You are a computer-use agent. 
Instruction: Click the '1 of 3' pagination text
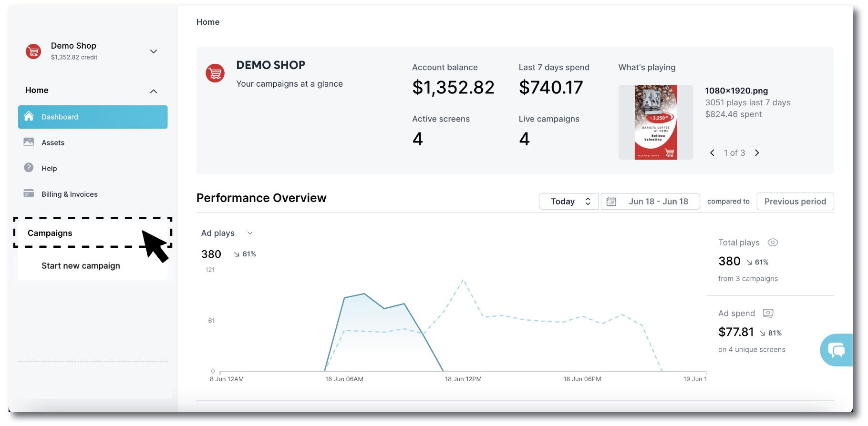(x=734, y=153)
